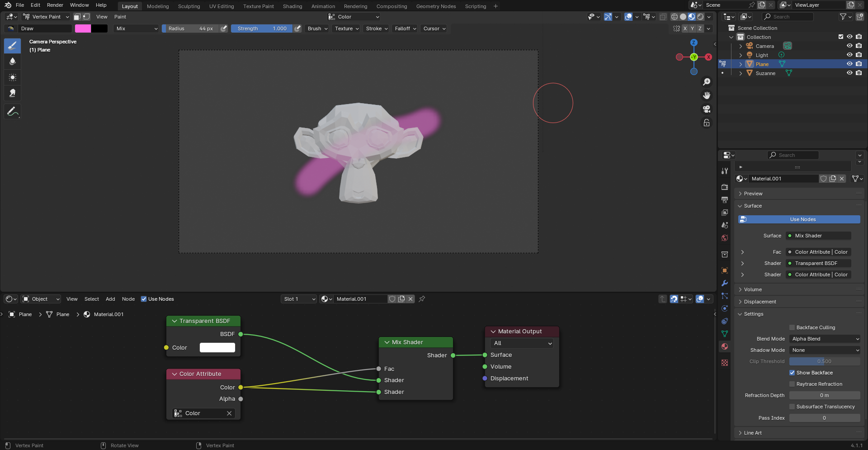The width and height of the screenshot is (868, 450).
Task: Select the Blur vertex paint tool
Action: point(12,62)
